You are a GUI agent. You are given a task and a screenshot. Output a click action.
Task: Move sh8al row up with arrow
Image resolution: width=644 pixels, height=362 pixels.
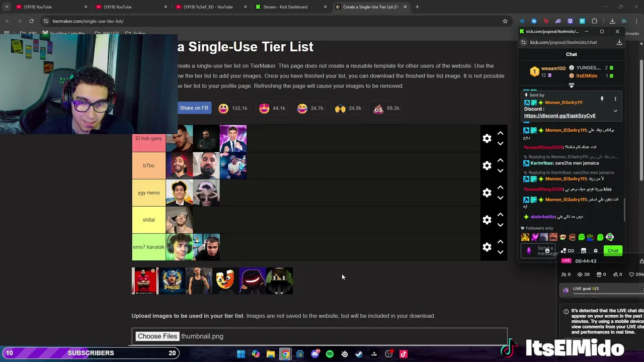click(500, 215)
